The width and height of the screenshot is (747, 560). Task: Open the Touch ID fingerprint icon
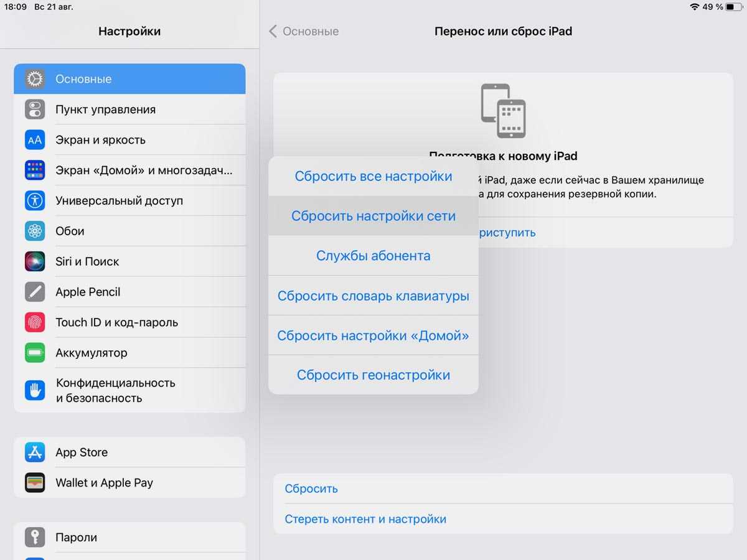point(35,322)
